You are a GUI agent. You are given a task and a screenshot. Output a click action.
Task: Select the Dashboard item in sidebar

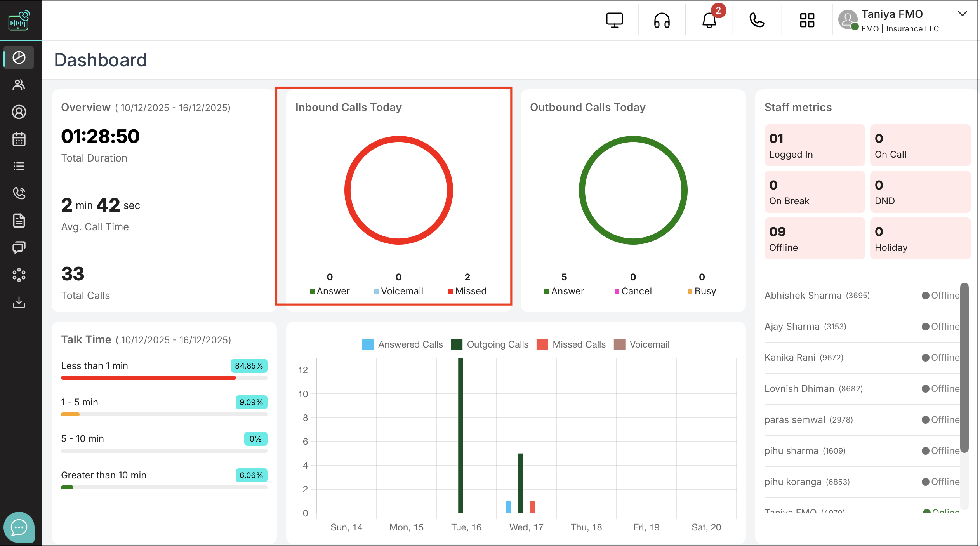click(x=19, y=57)
